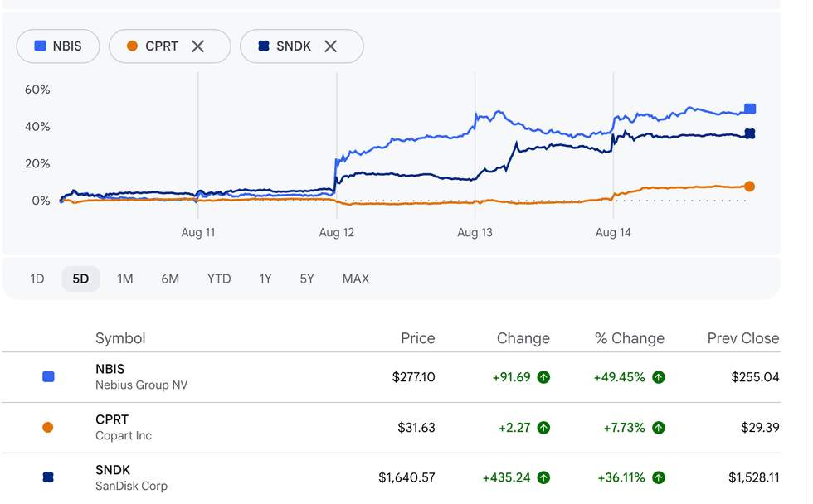Click the SNDK chip label
813x504 pixels.
tap(294, 46)
